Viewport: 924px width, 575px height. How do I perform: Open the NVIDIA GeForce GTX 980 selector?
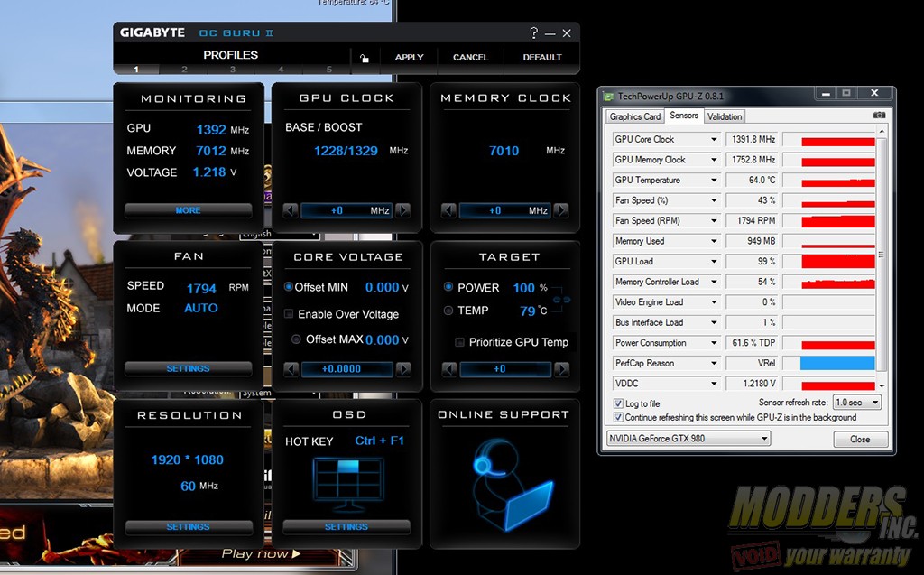pyautogui.click(x=688, y=439)
